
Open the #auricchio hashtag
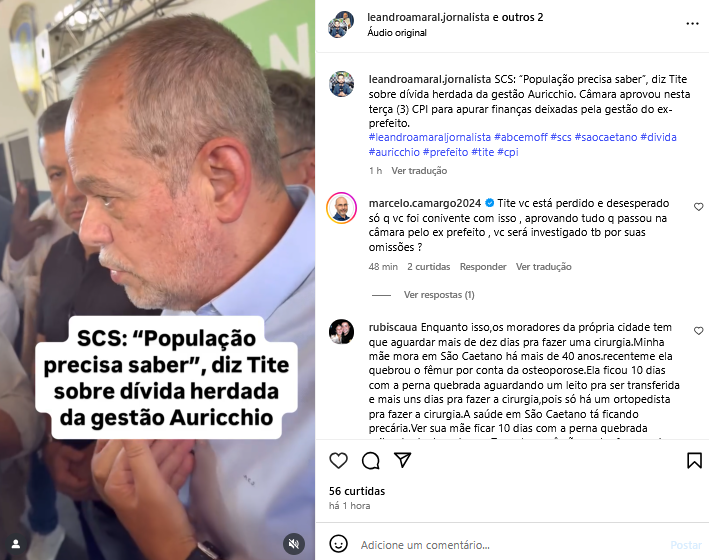[394, 152]
